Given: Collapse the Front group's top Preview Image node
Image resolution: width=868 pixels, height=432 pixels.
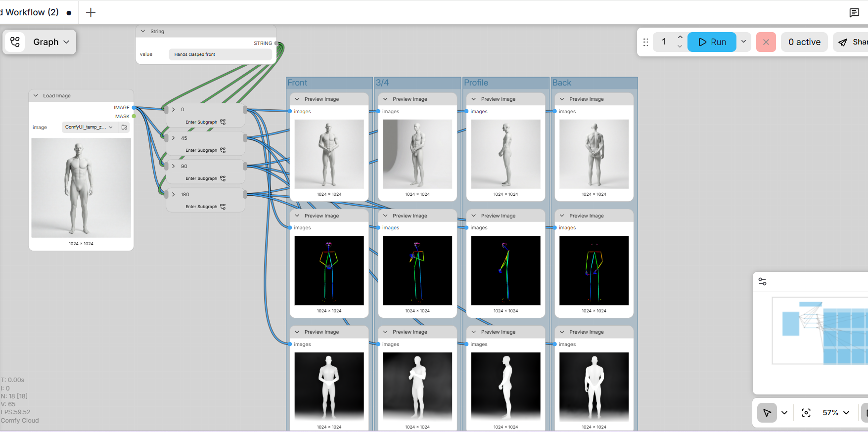Looking at the screenshot, I should coord(297,99).
